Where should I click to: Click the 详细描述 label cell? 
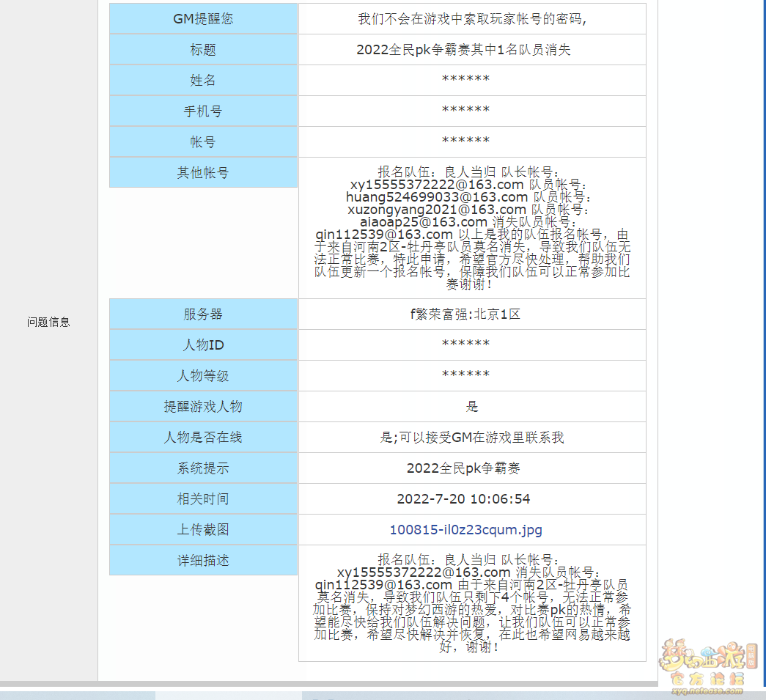tap(203, 561)
